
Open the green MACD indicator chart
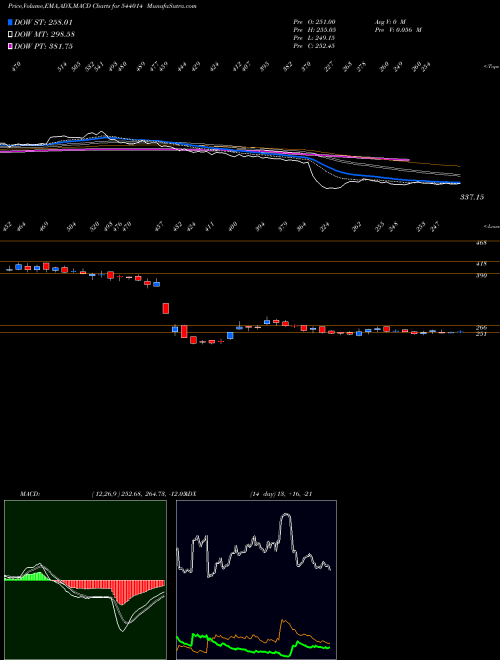pyautogui.click(x=85, y=580)
